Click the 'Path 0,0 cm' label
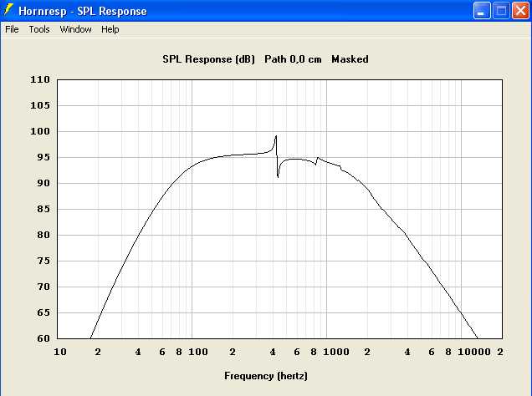The width and height of the screenshot is (532, 396). click(x=293, y=59)
